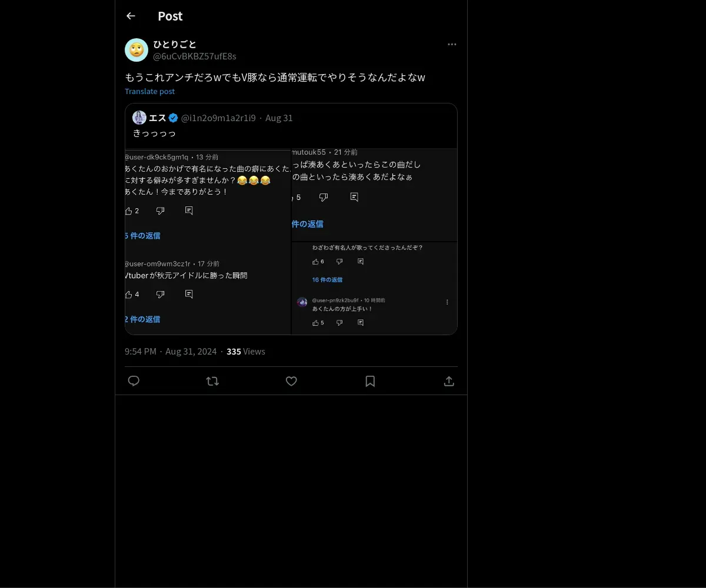Click the reply speech bubble icon
The width and height of the screenshot is (706, 588).
[x=134, y=381]
